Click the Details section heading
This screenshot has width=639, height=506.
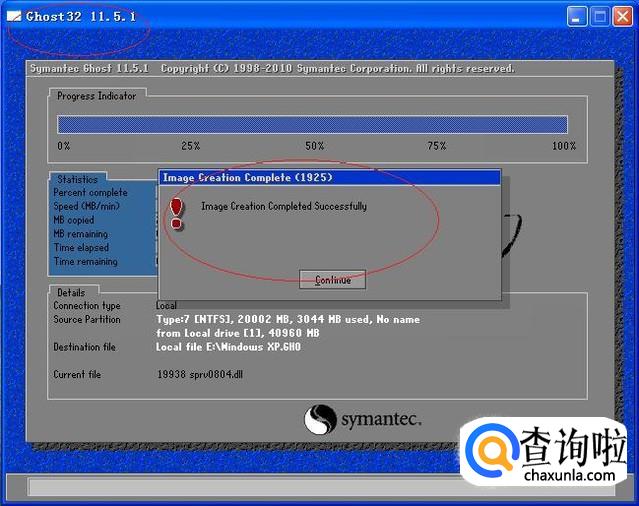tap(71, 293)
